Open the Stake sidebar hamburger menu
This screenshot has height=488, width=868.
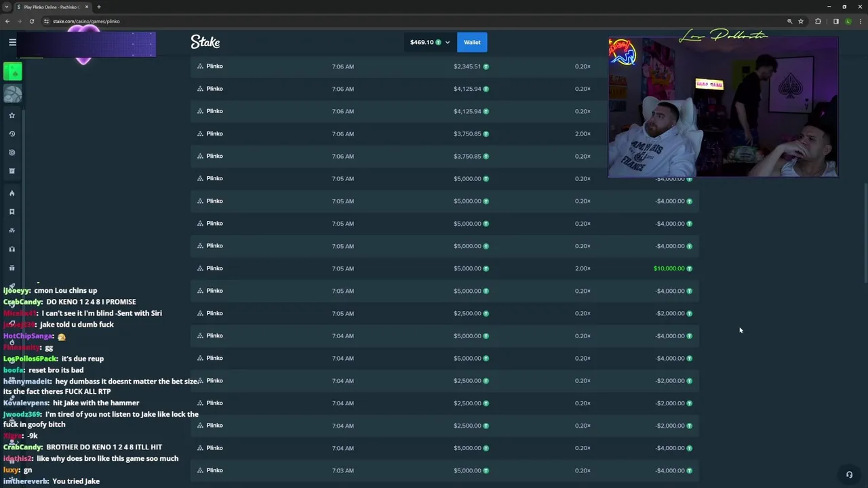coord(12,42)
